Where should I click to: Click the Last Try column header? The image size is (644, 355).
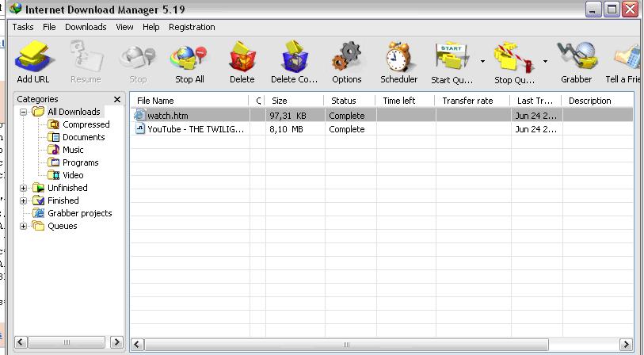point(536,101)
